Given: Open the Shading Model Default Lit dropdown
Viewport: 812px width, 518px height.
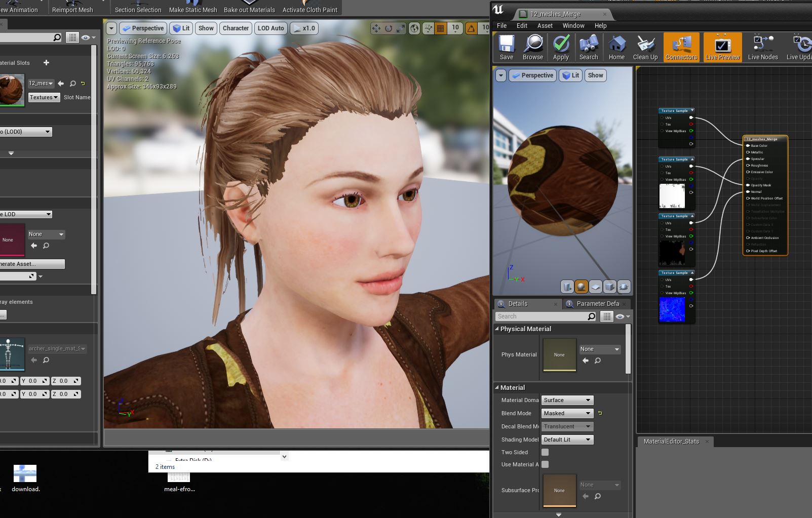Looking at the screenshot, I should pos(567,440).
